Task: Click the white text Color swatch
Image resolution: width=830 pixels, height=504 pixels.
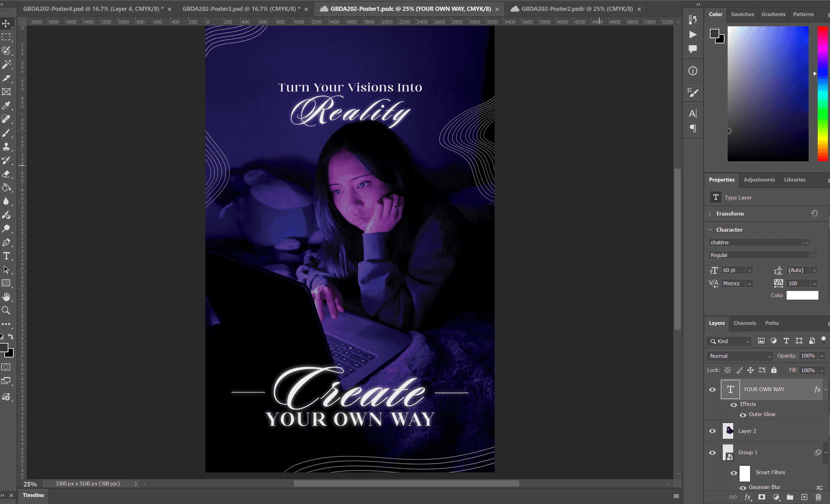Action: coord(802,295)
